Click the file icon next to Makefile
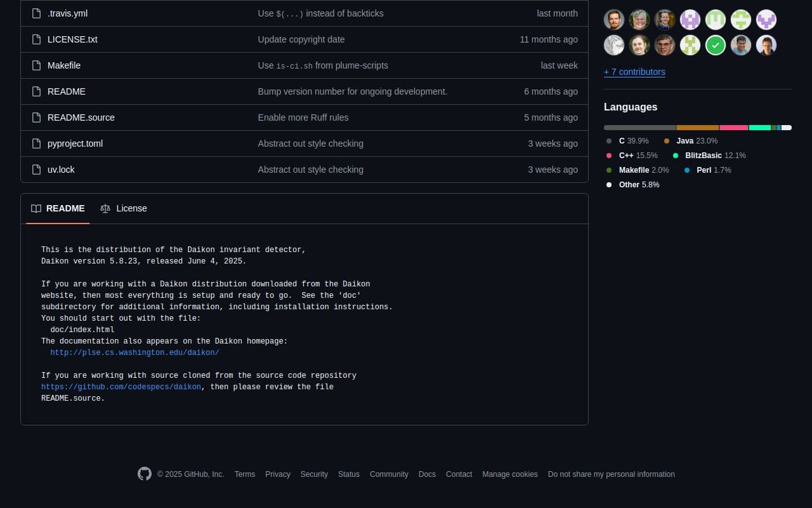Viewport: 812px width, 508px height. tap(36, 65)
